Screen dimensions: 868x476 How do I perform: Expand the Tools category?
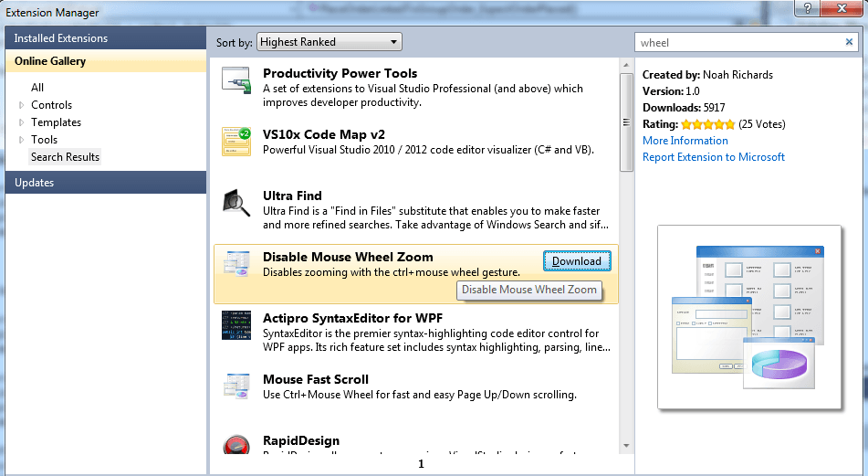(22, 140)
